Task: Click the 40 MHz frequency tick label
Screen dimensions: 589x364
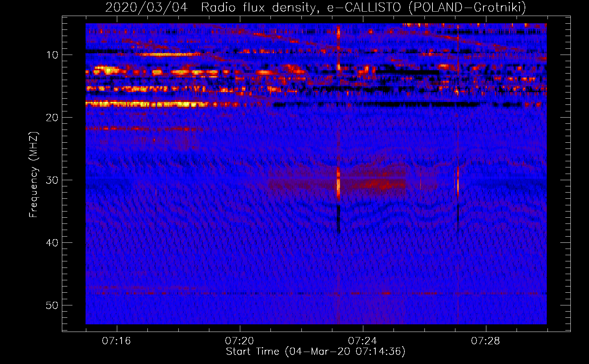Action: (x=52, y=243)
